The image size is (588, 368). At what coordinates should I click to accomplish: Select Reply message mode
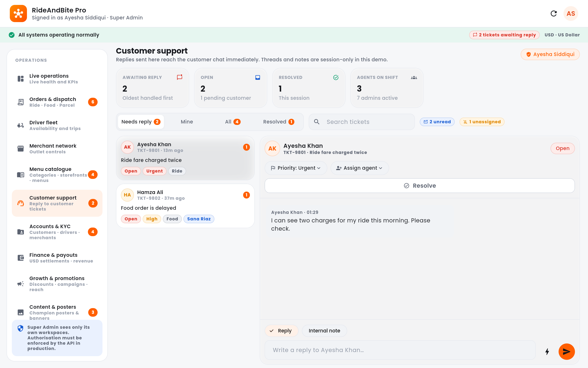281,331
